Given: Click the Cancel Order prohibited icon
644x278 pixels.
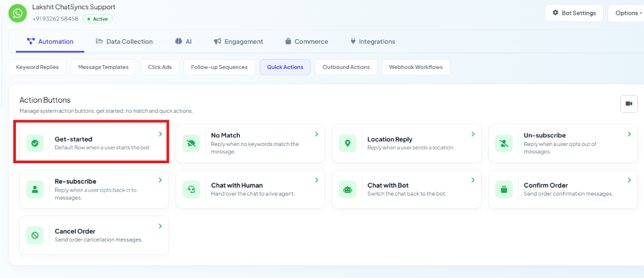Looking at the screenshot, I should [35, 236].
